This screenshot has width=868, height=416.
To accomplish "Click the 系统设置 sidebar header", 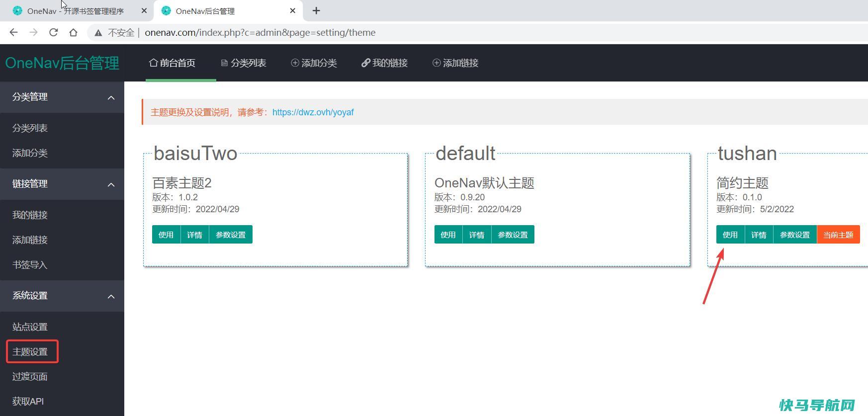I will (62, 296).
